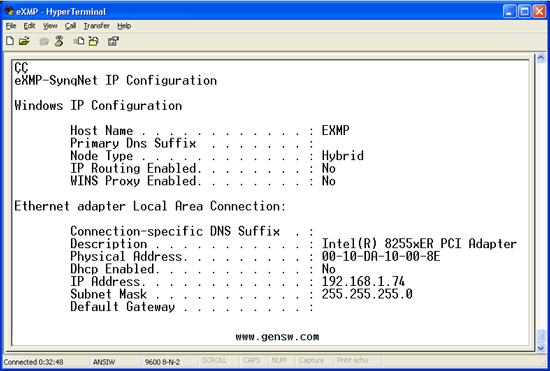Click the Connection-specific DNS Suffix label
Screen dimensions: 550x371
pos(175,231)
